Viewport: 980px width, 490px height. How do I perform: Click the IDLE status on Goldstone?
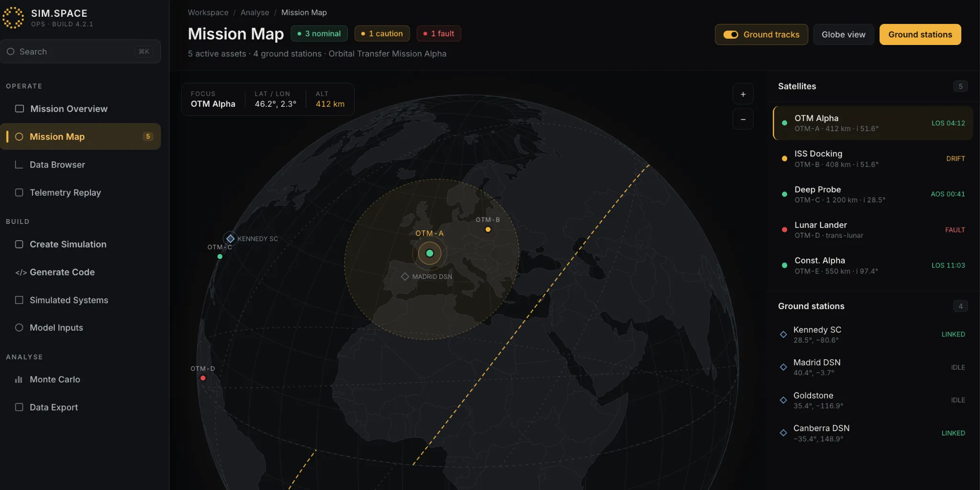[x=958, y=400]
